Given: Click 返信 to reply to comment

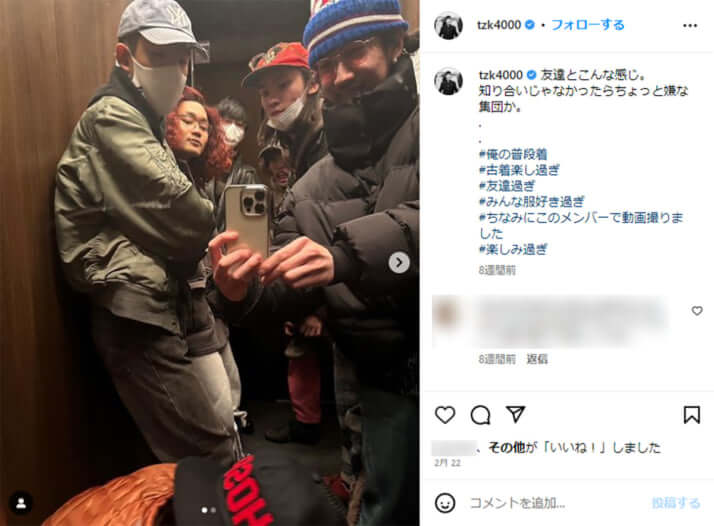Looking at the screenshot, I should [x=537, y=359].
